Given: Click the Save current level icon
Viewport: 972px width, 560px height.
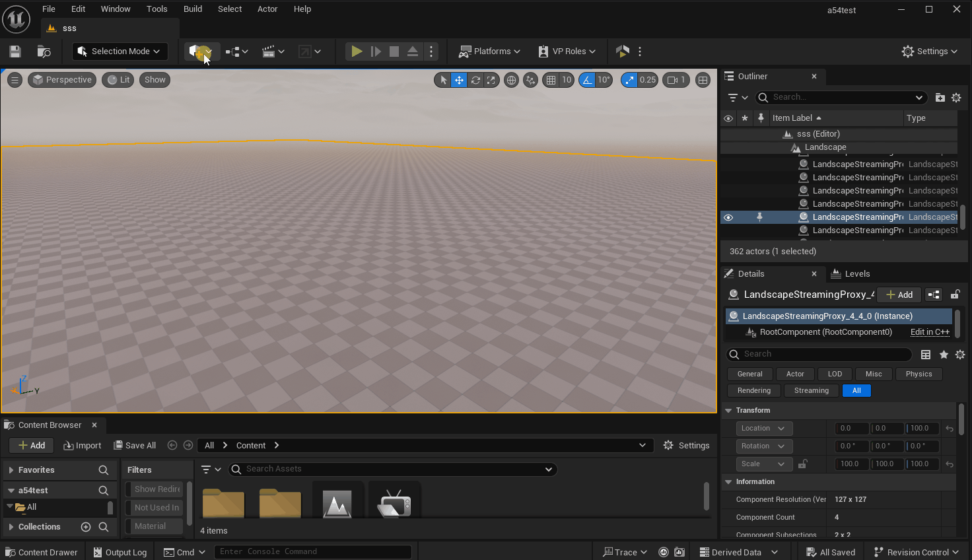Looking at the screenshot, I should 15,52.
